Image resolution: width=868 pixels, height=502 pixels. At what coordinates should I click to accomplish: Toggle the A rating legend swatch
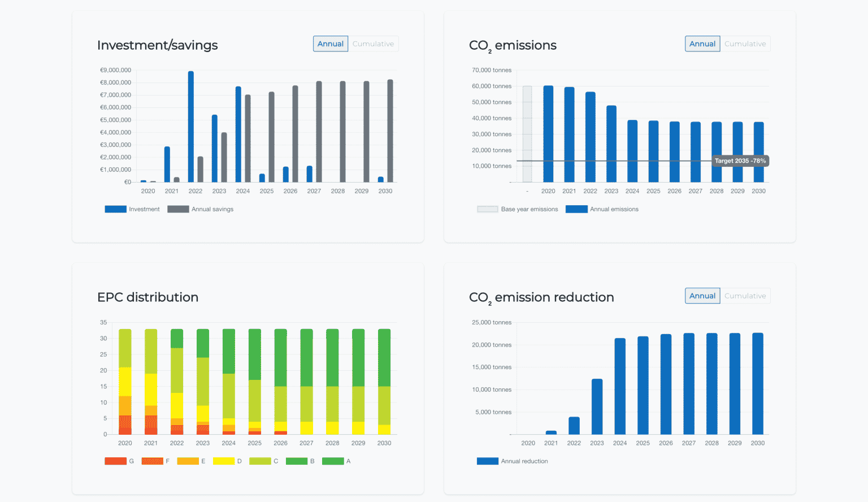pos(333,461)
